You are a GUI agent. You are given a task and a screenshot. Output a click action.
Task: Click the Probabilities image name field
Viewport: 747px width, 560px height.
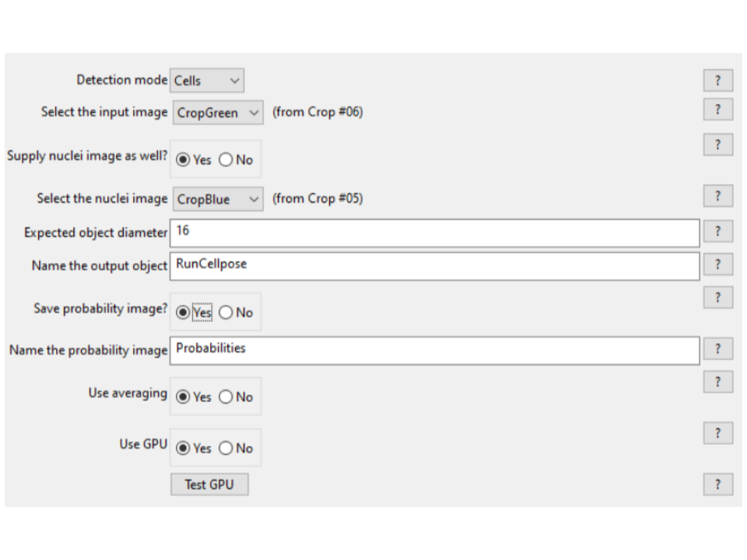click(434, 350)
